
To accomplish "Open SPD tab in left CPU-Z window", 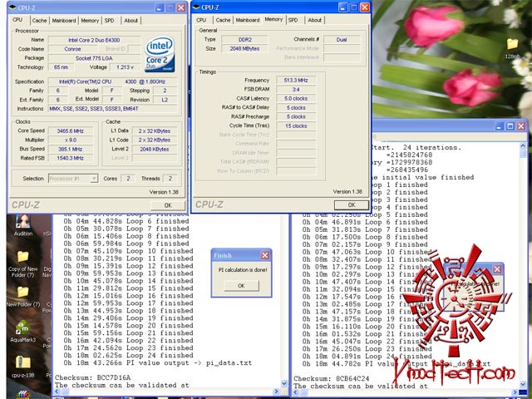I will (109, 20).
